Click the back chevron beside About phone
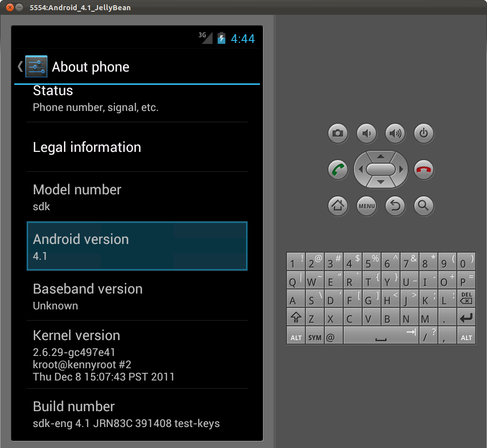The height and width of the screenshot is (448, 487). click(20, 66)
